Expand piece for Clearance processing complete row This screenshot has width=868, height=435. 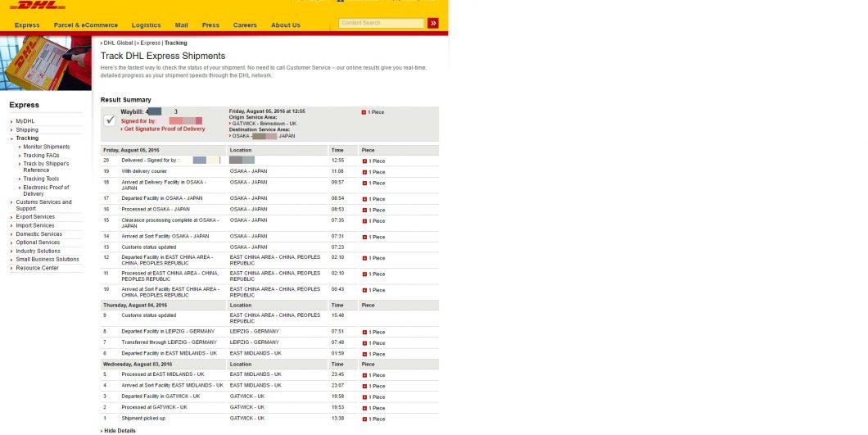[x=364, y=221]
